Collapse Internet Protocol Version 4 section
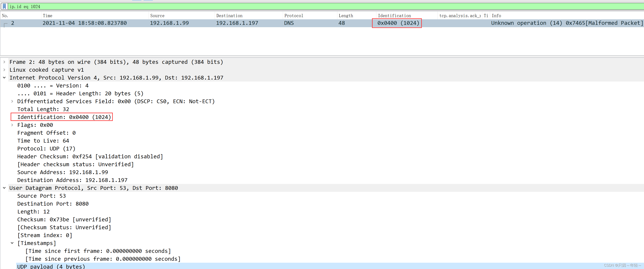 tap(4, 78)
